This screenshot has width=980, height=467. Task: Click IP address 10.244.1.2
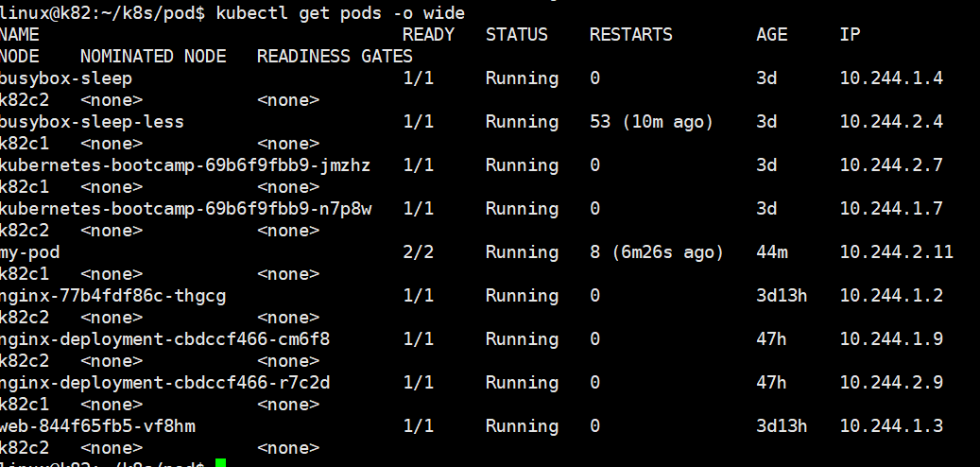click(x=891, y=296)
